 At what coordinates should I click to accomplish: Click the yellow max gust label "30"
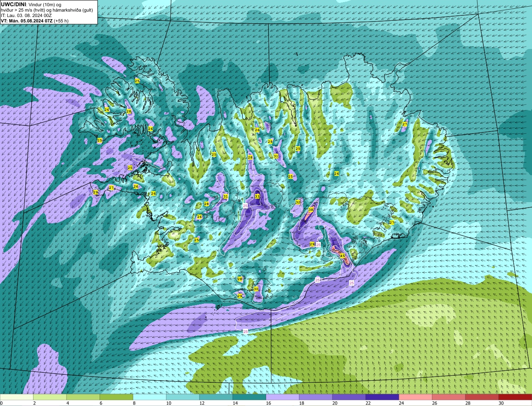point(256,289)
